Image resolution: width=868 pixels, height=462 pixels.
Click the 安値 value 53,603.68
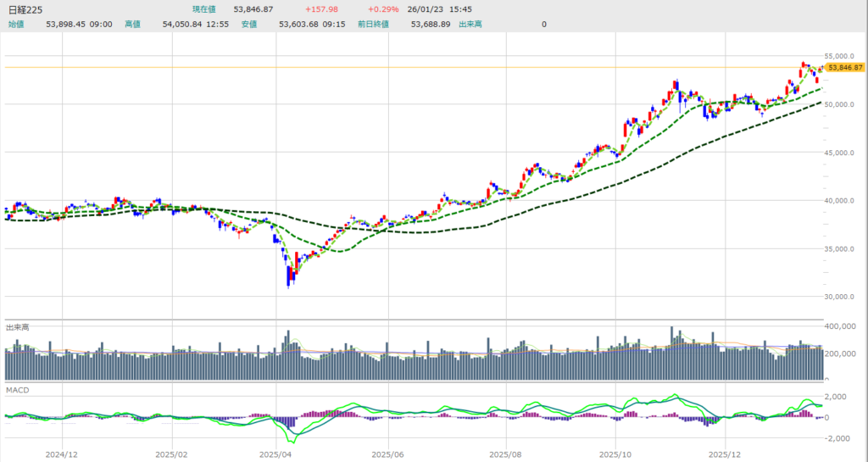click(x=301, y=25)
